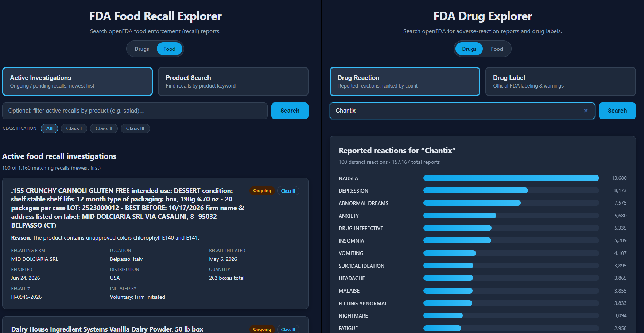
Task: Select the FATIGUE reaction label
Action: (x=348, y=328)
